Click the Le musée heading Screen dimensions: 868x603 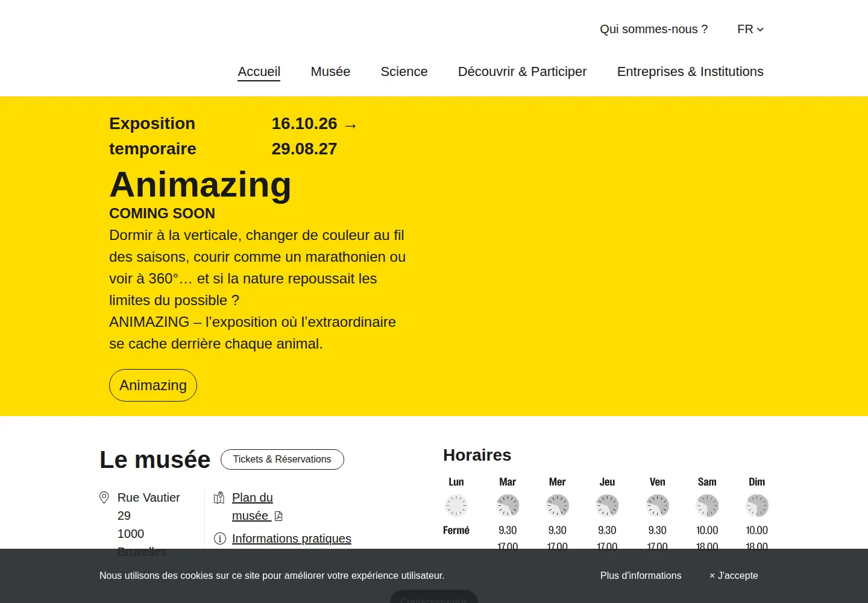(x=155, y=459)
